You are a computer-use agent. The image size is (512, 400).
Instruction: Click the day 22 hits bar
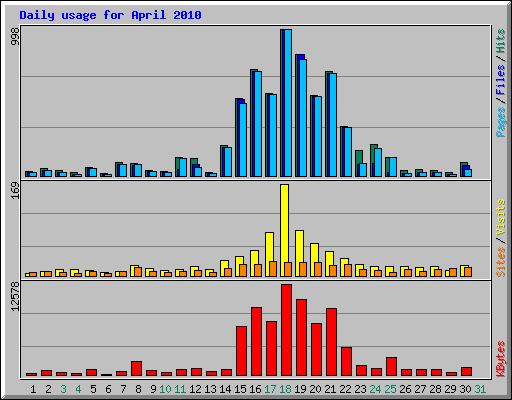346,152
